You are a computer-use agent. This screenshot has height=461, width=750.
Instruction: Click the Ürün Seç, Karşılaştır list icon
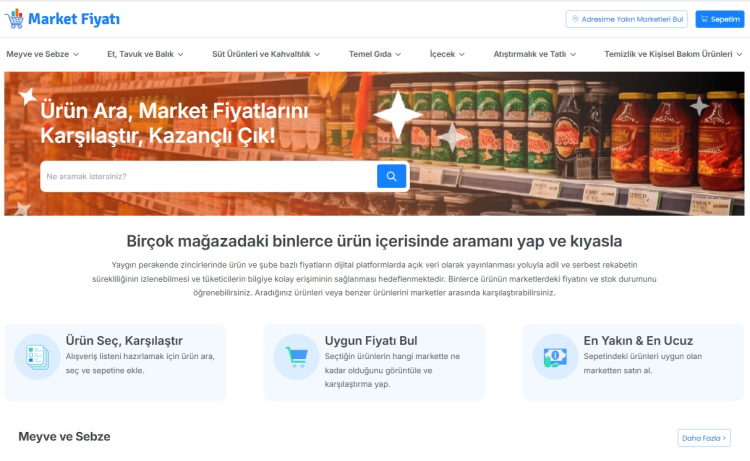pyautogui.click(x=36, y=356)
